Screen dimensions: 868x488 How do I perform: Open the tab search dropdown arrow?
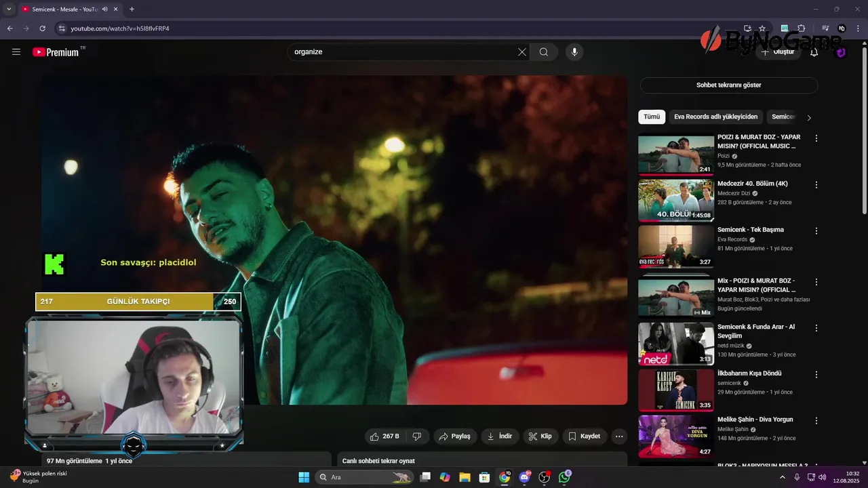click(9, 9)
